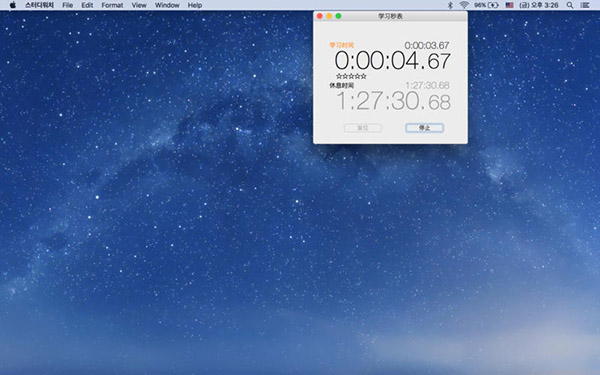This screenshot has height=375, width=600.
Task: Click the small grey 1:27:30.68 readout
Action: click(427, 85)
